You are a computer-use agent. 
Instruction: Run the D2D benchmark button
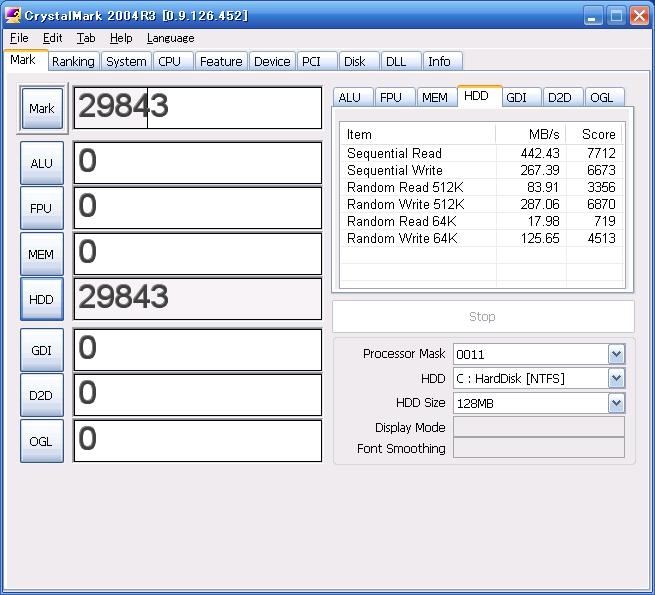(x=41, y=396)
